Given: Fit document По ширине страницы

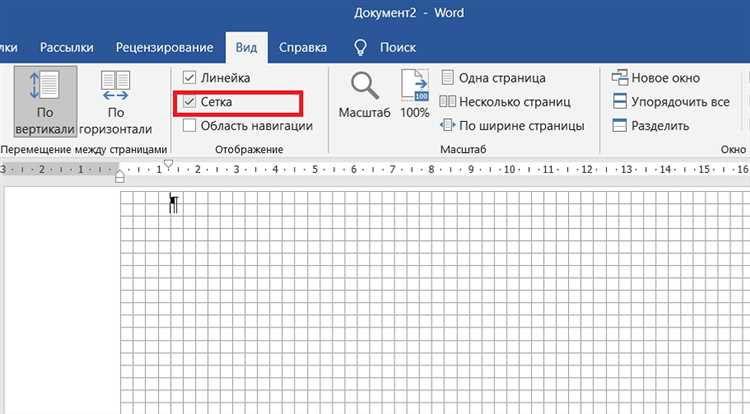Looking at the screenshot, I should (x=512, y=125).
